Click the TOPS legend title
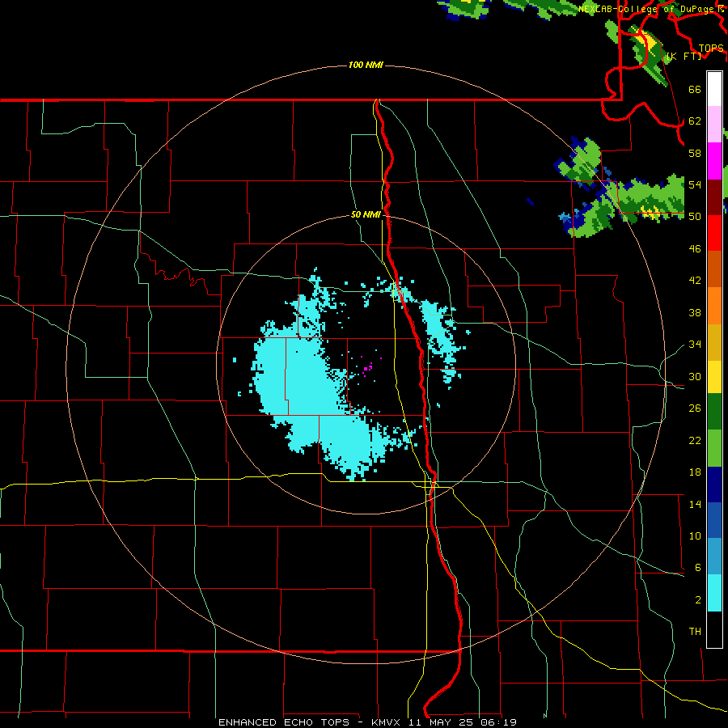Image resolution: width=728 pixels, height=728 pixels. click(x=711, y=48)
